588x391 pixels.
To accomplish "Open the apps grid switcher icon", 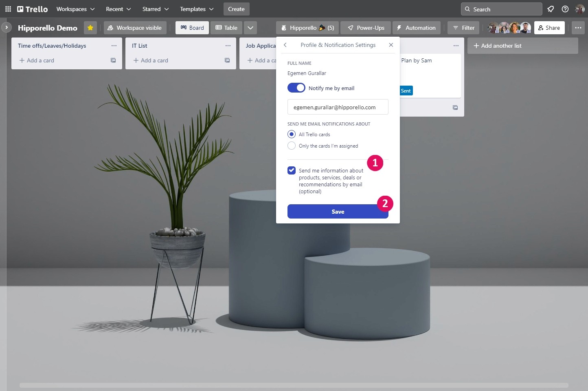I will [8, 9].
